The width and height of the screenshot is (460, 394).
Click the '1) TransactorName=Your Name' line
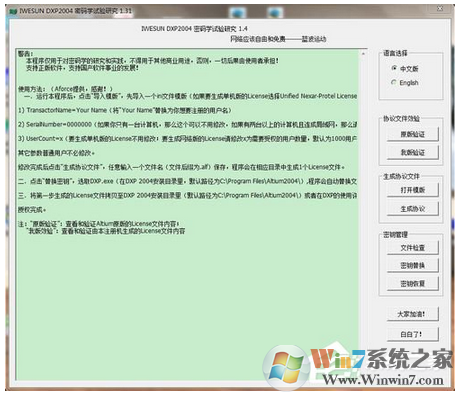tap(125, 110)
